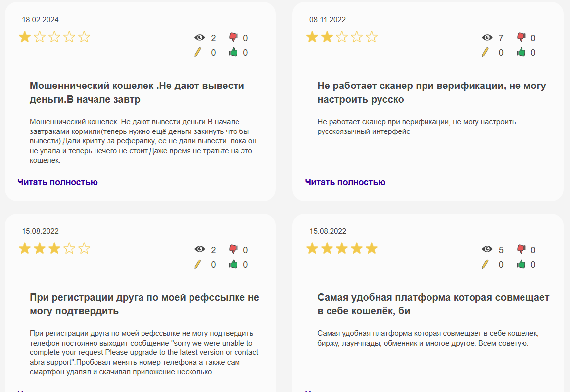Open 'Читать полностью' for the two-star review
This screenshot has width=570, height=392.
pyautogui.click(x=345, y=182)
